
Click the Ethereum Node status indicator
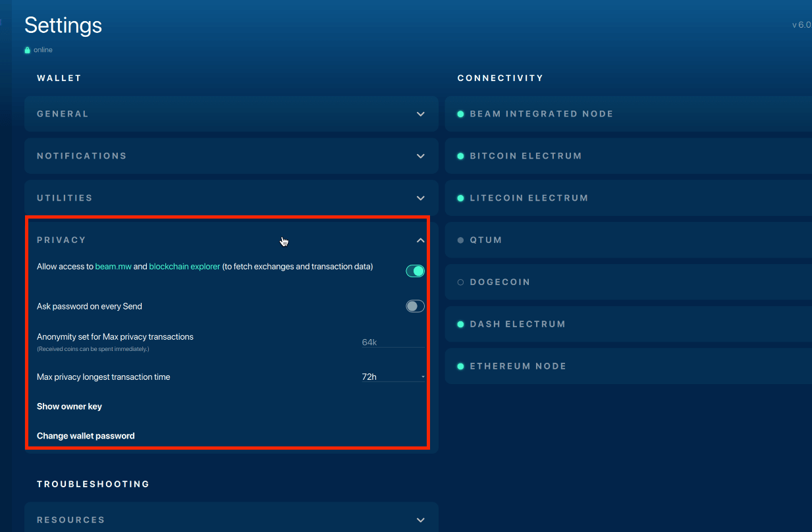pyautogui.click(x=461, y=367)
